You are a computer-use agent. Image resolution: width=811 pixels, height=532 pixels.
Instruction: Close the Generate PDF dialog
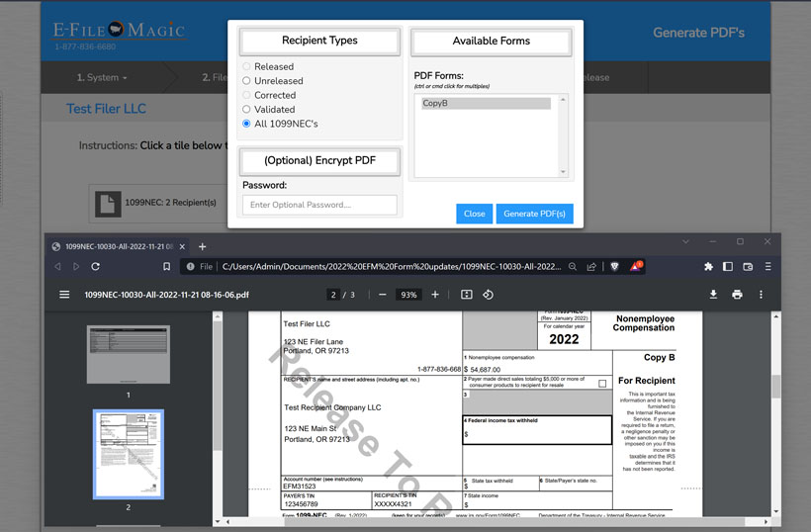[475, 214]
